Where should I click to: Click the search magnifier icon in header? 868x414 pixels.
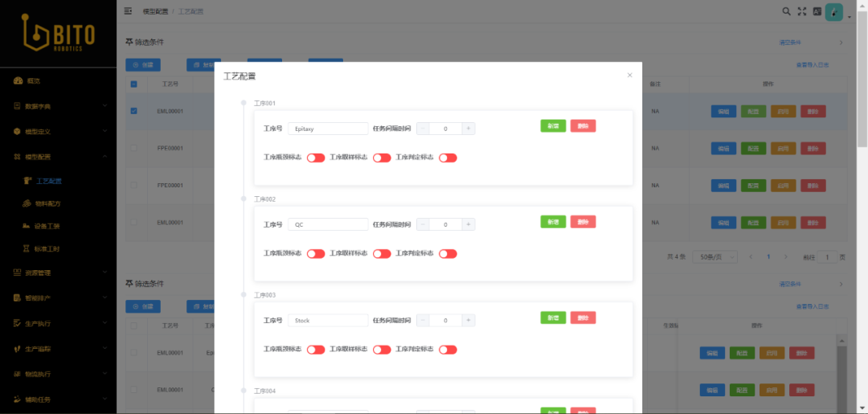[786, 11]
